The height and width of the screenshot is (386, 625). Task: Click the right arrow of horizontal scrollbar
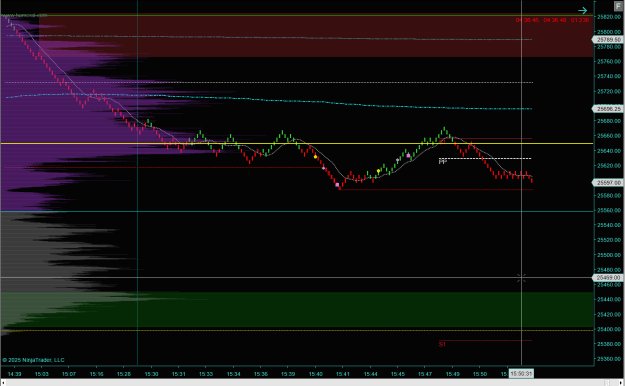point(621,383)
